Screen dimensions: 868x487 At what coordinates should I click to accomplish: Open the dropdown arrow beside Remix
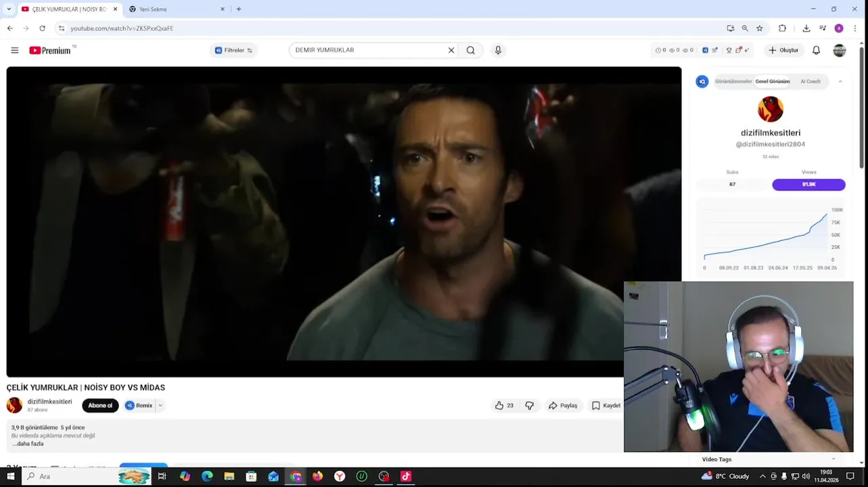(160, 405)
